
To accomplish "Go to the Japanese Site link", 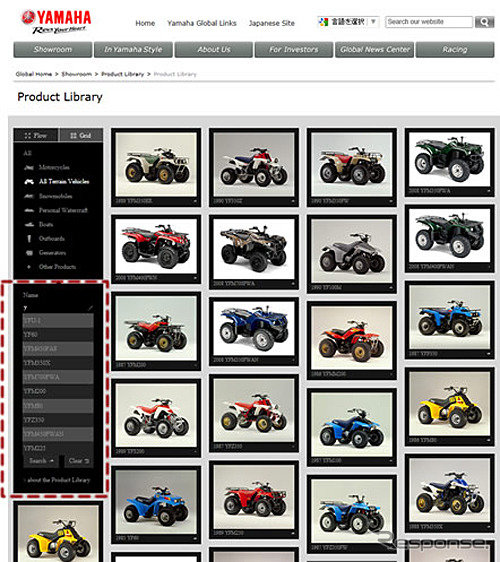I will click(x=272, y=23).
